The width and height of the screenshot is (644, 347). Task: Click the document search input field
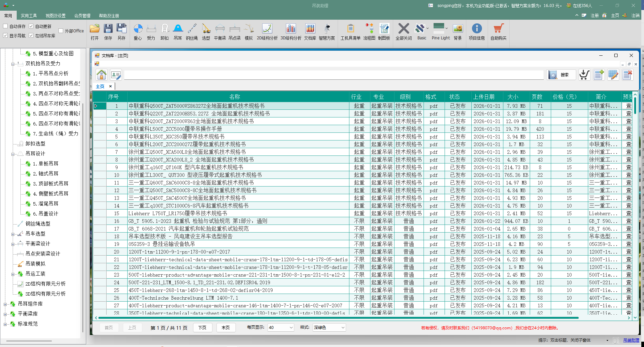[x=334, y=75]
